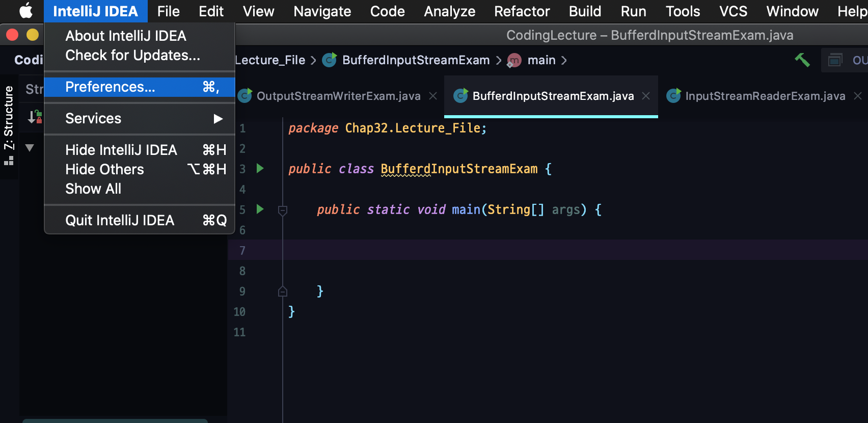Close the IntelliJ window with red button

[12, 35]
